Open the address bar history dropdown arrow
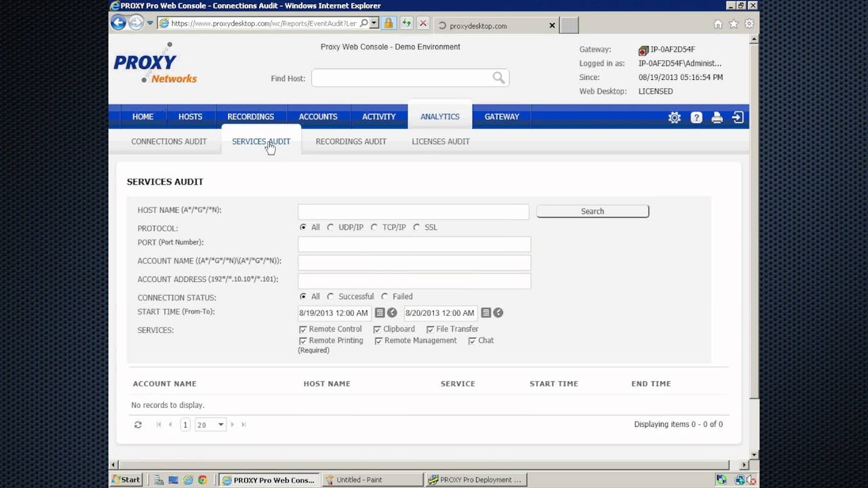868x488 pixels. [374, 23]
